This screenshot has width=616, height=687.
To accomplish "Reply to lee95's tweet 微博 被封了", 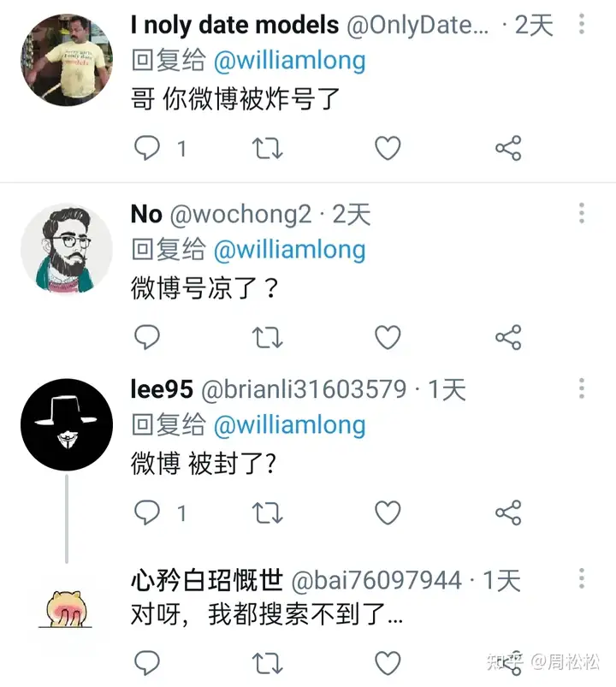I will click(x=147, y=512).
